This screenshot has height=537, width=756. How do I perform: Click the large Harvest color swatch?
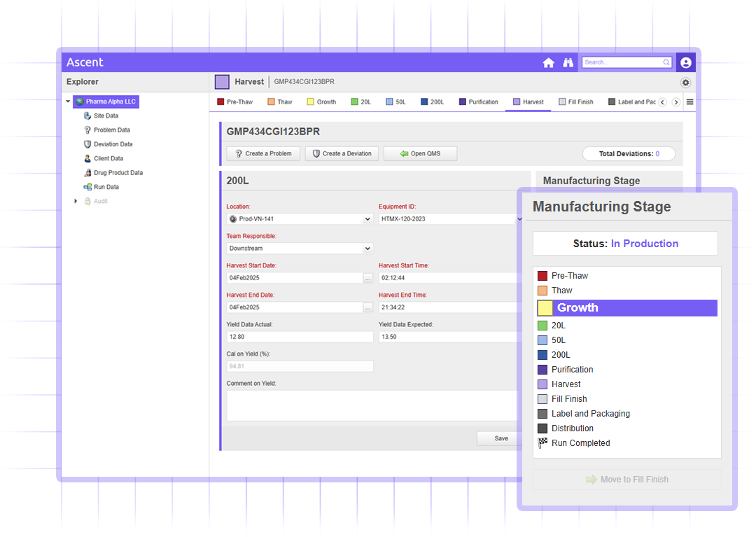(x=222, y=82)
